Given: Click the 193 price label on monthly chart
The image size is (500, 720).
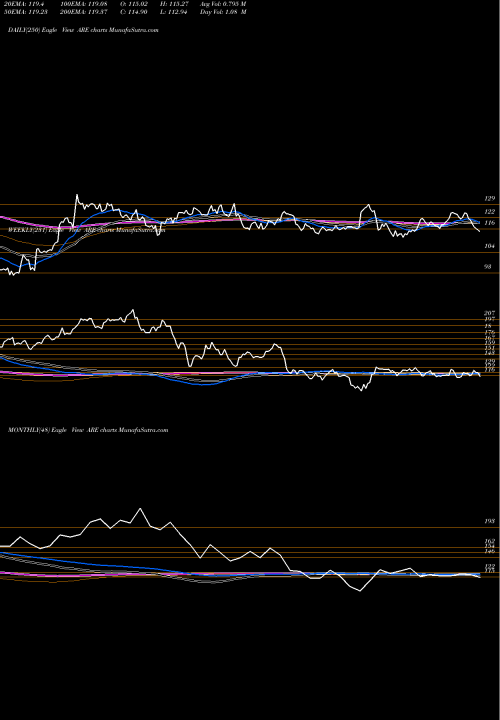Looking at the screenshot, I should click(489, 522).
